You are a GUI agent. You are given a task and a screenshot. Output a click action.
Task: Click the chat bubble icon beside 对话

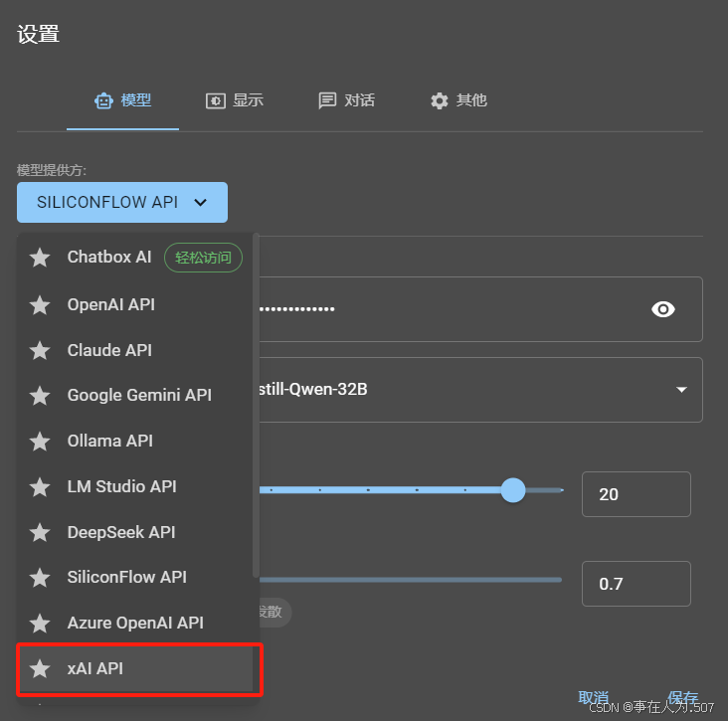tap(327, 100)
